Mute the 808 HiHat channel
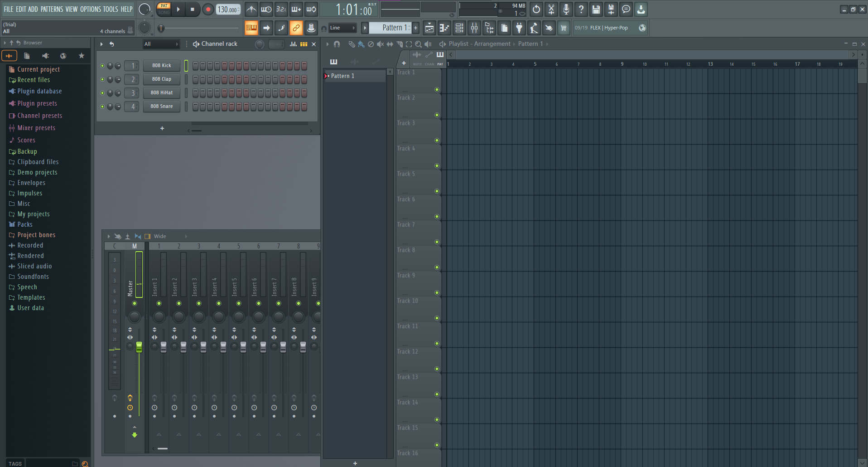868x467 pixels. (102, 93)
